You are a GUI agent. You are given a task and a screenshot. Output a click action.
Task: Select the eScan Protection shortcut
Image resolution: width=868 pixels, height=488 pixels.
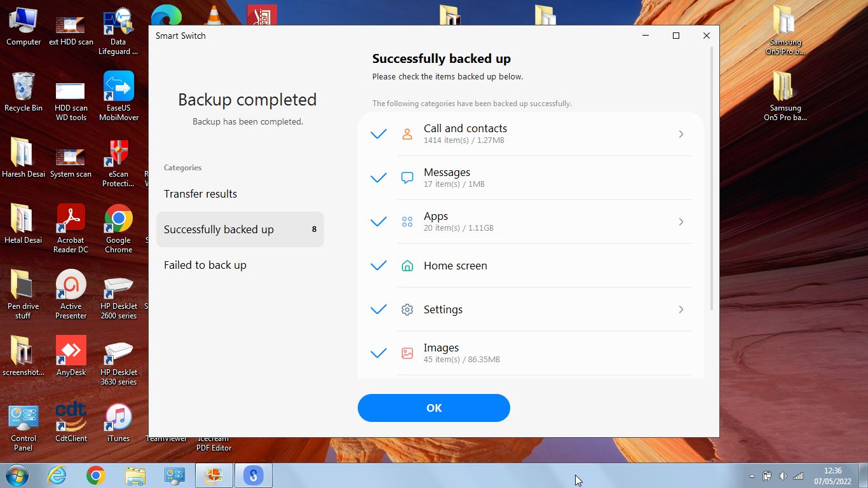[118, 164]
